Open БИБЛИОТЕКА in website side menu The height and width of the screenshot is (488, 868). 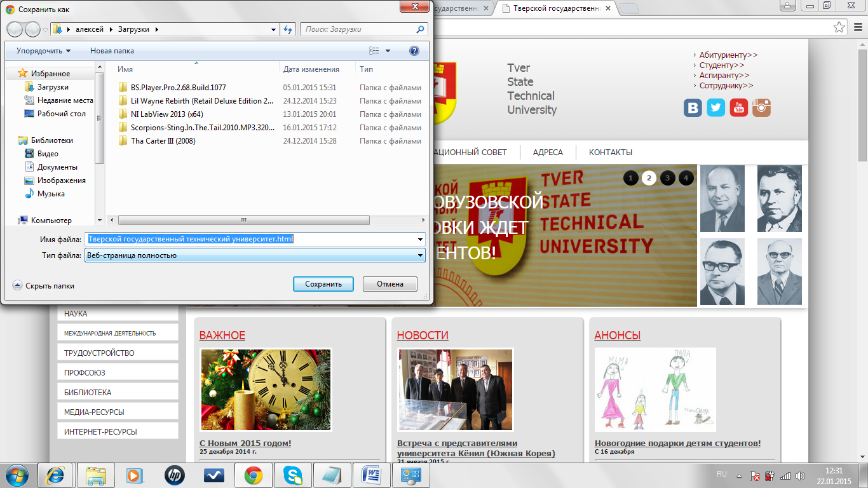118,392
